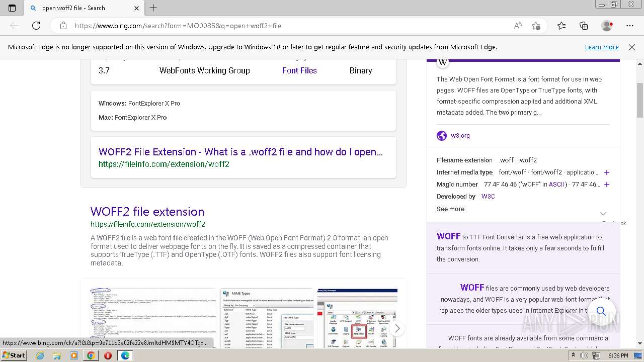Click the chevron below the See more row
The height and width of the screenshot is (362, 644).
tap(603, 214)
